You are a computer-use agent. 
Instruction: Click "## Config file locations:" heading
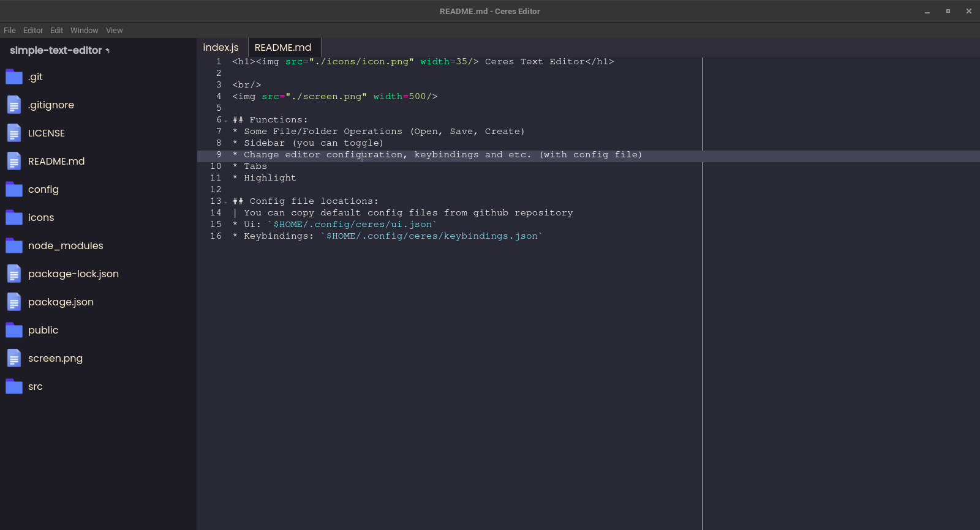pos(306,201)
